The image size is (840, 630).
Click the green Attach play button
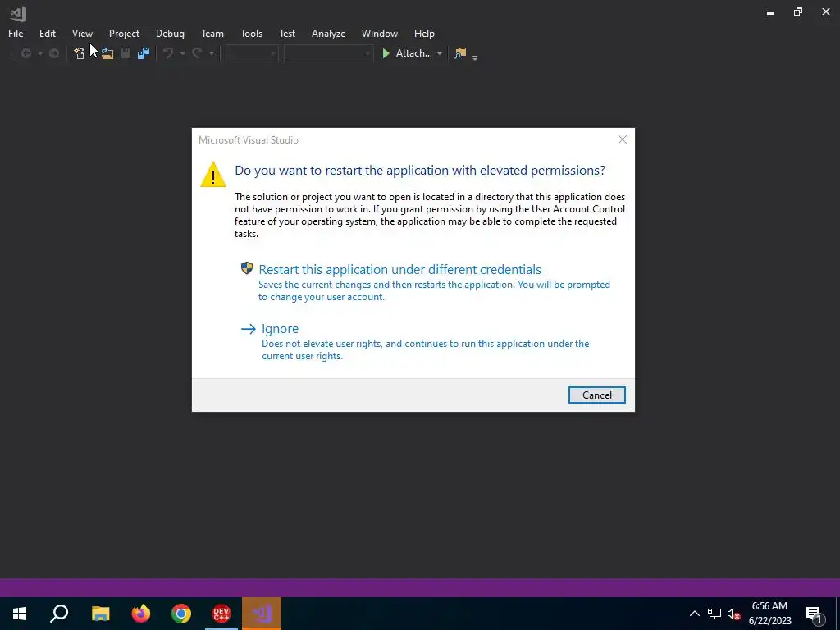pos(386,53)
